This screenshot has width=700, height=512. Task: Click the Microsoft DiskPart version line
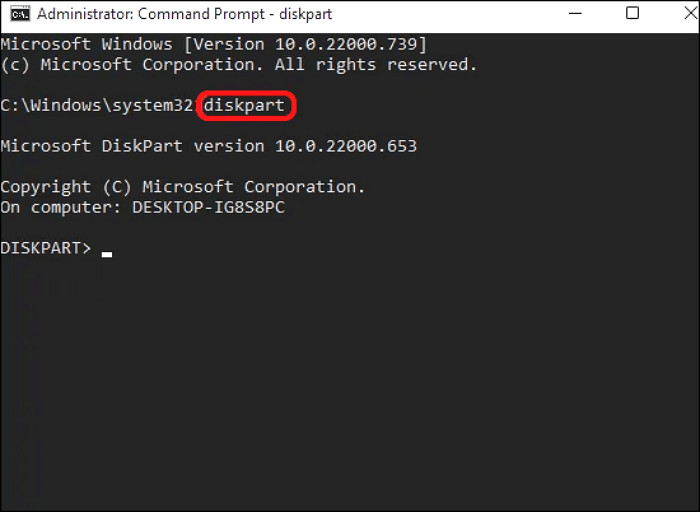point(208,146)
